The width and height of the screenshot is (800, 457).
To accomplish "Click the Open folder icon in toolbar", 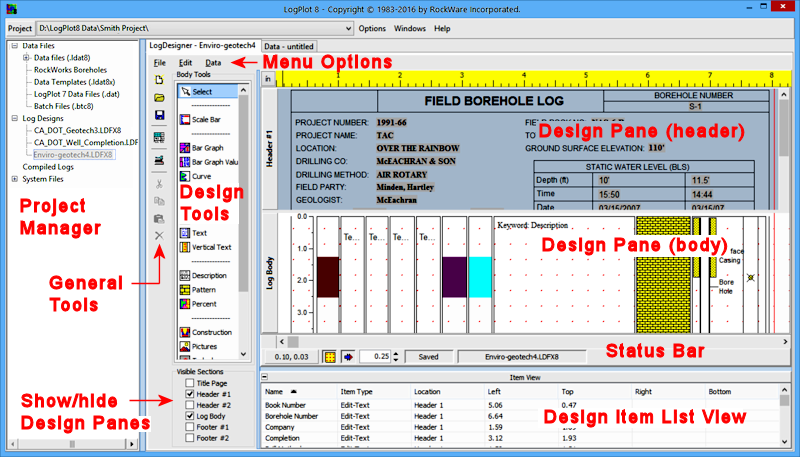I will pyautogui.click(x=160, y=98).
